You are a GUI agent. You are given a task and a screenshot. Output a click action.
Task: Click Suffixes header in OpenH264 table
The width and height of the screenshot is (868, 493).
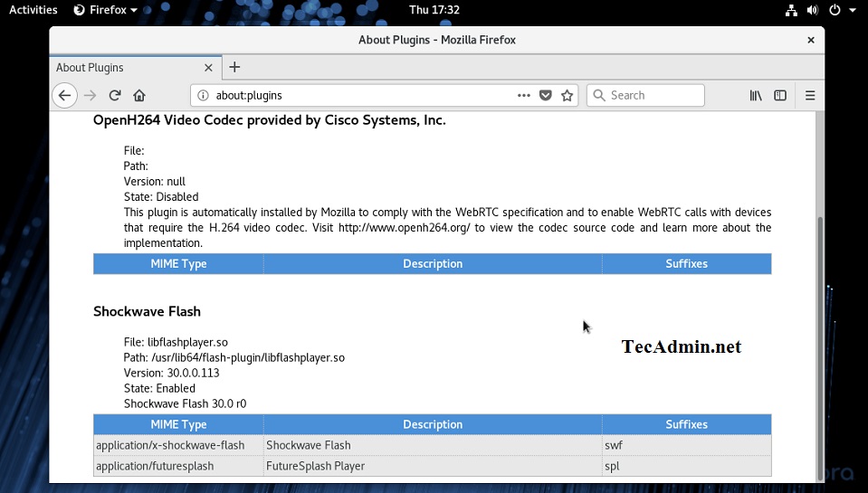(x=686, y=264)
